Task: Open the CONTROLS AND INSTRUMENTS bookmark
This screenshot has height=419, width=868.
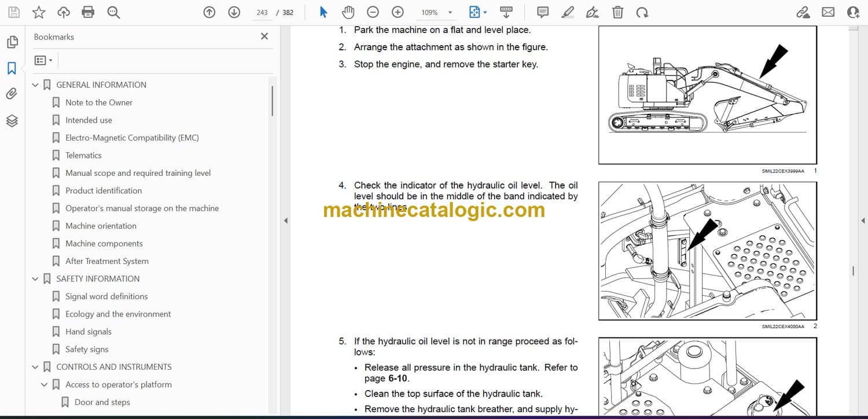Action: 114,367
